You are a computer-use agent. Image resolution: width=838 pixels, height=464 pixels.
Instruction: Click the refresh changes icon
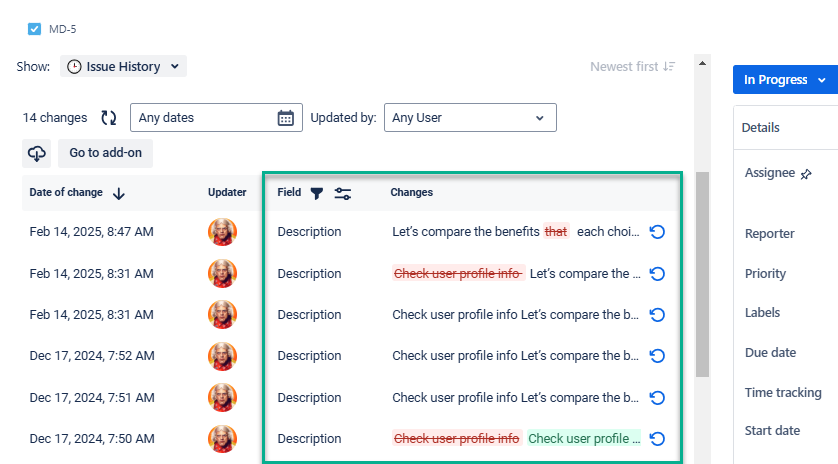pyautogui.click(x=109, y=118)
